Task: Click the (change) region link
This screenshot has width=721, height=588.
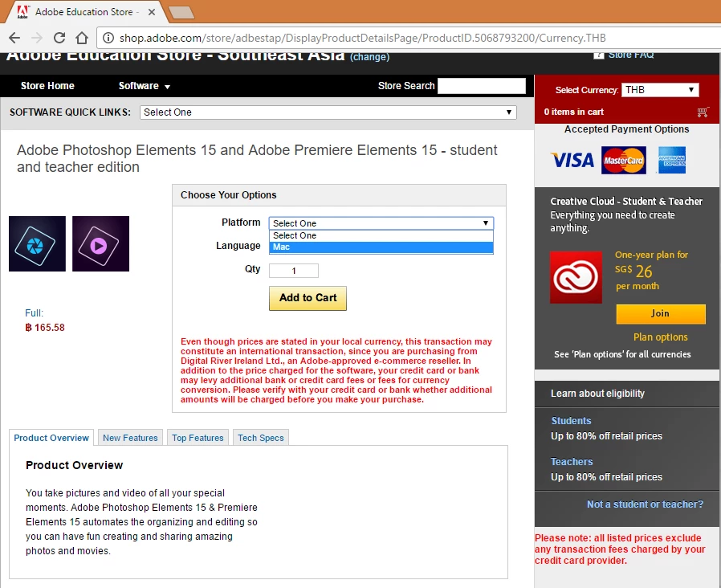Action: coord(369,56)
